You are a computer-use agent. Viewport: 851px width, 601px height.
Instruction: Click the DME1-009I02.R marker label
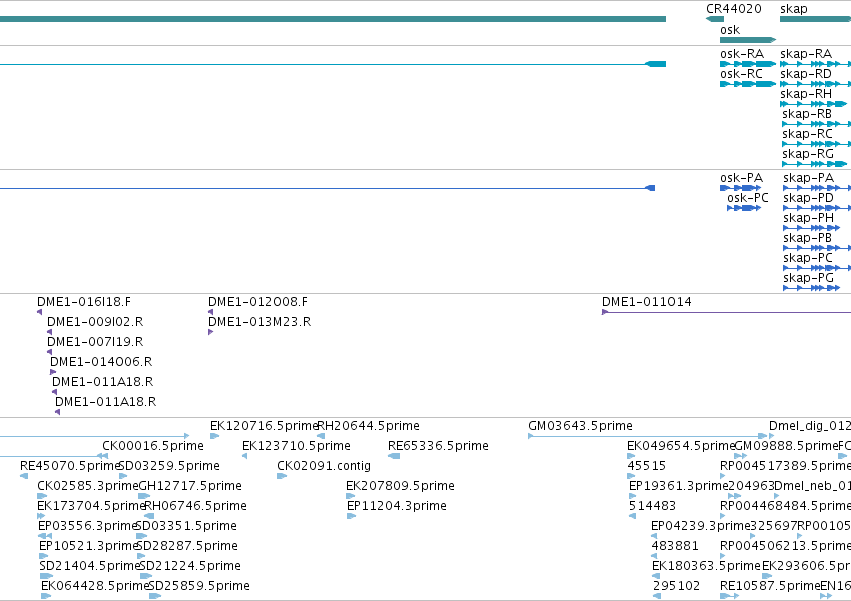[x=95, y=322]
